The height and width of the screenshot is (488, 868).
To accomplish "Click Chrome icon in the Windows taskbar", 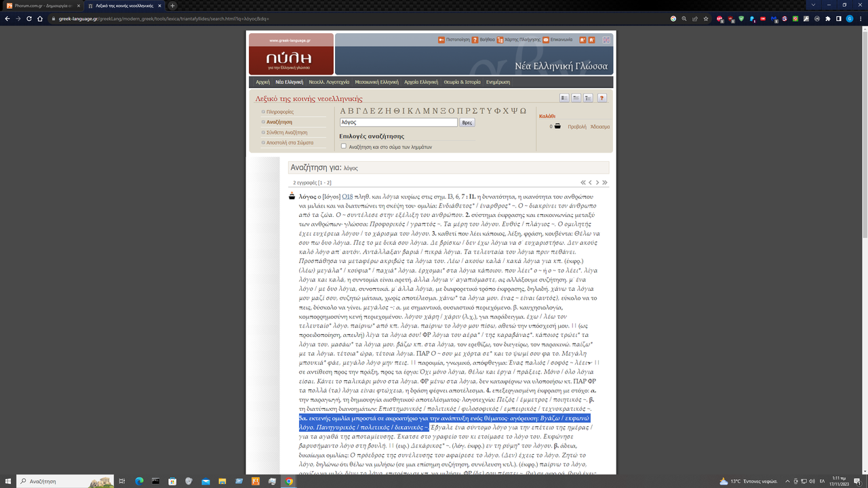I will 289,481.
